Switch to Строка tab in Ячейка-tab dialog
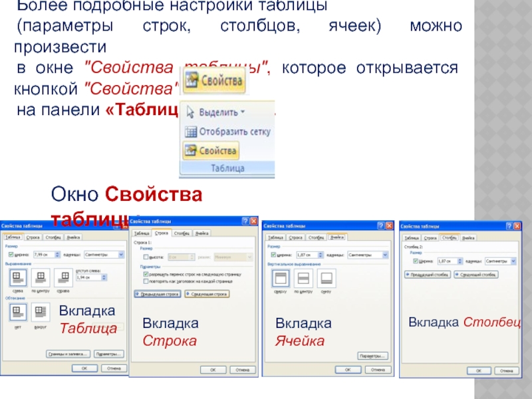This screenshot has width=532, height=399. pos(295,237)
